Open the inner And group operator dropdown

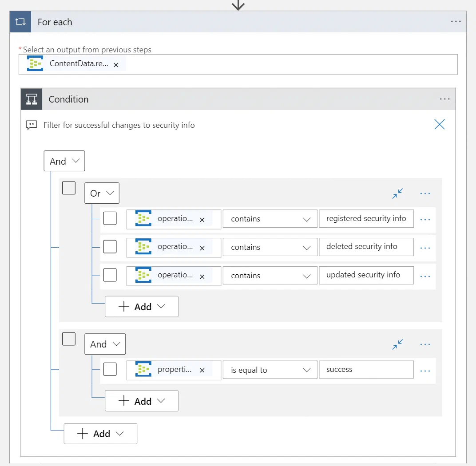pyautogui.click(x=105, y=344)
